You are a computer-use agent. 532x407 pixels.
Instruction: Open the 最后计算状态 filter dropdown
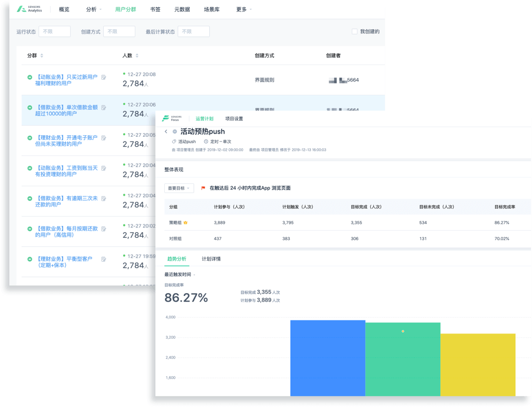[194, 32]
